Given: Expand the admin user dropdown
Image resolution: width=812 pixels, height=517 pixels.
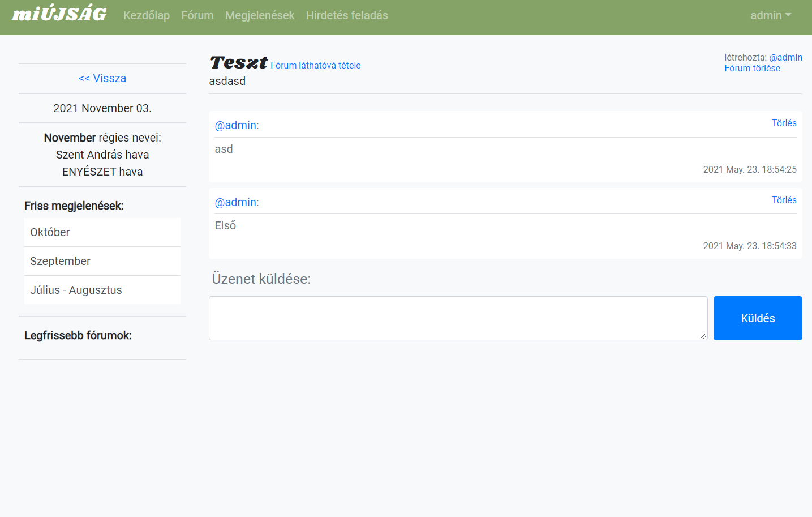Looking at the screenshot, I should 771,15.
